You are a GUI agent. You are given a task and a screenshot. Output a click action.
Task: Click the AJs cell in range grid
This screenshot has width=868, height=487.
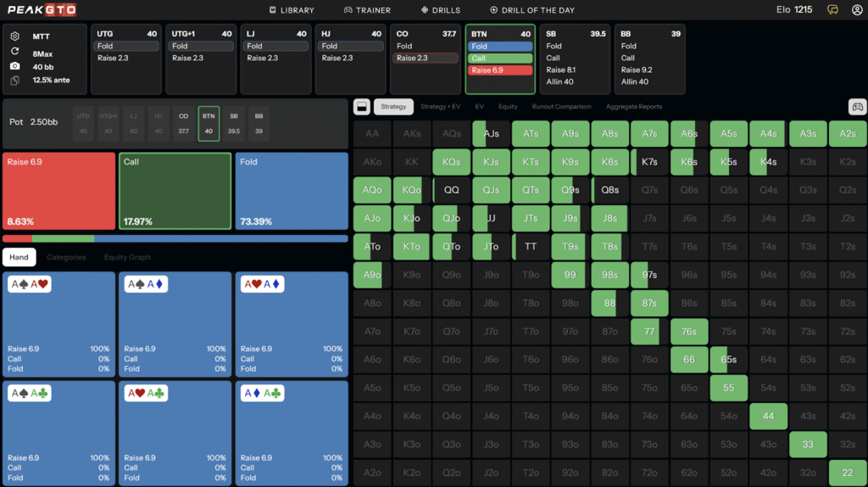coord(492,134)
